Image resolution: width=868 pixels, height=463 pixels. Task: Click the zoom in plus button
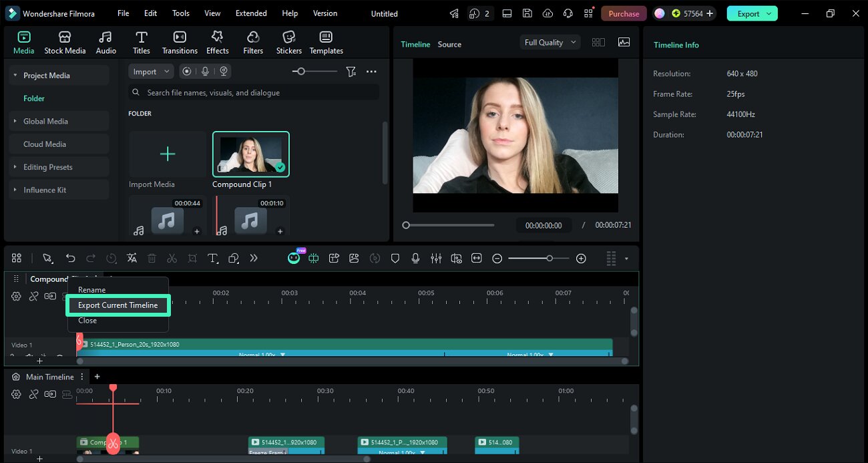tap(581, 259)
